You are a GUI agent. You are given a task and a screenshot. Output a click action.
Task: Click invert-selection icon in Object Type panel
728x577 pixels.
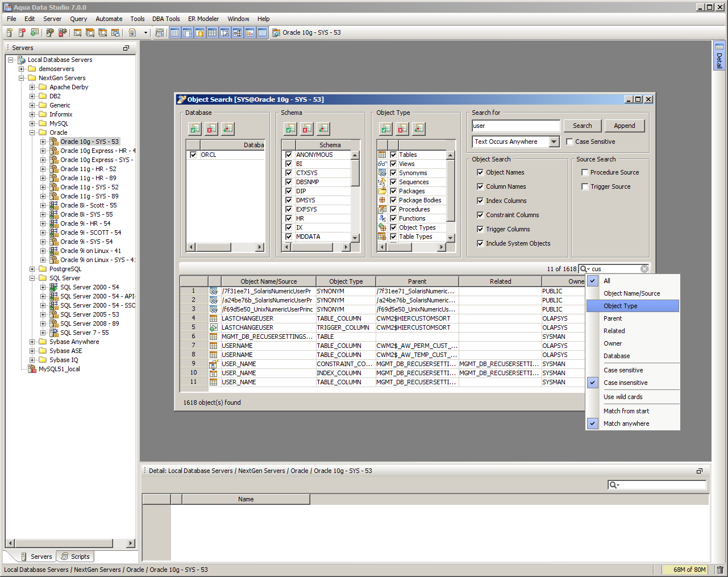(419, 129)
